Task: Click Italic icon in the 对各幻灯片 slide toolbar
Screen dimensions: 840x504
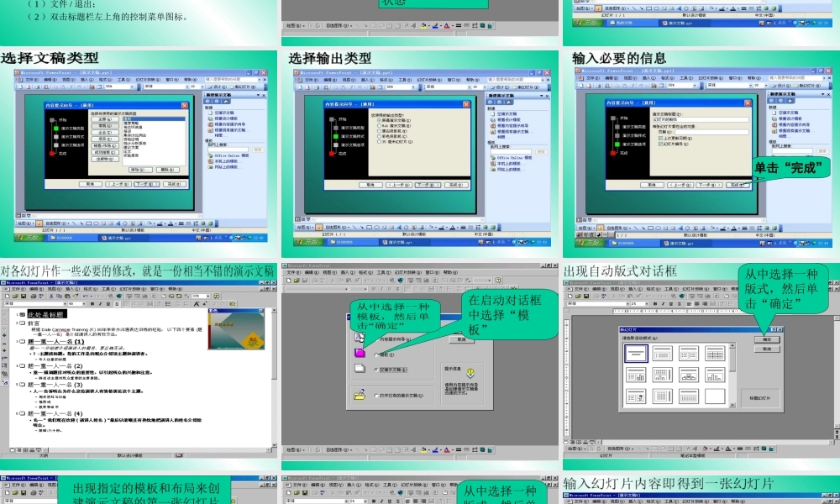Action: [x=100, y=304]
